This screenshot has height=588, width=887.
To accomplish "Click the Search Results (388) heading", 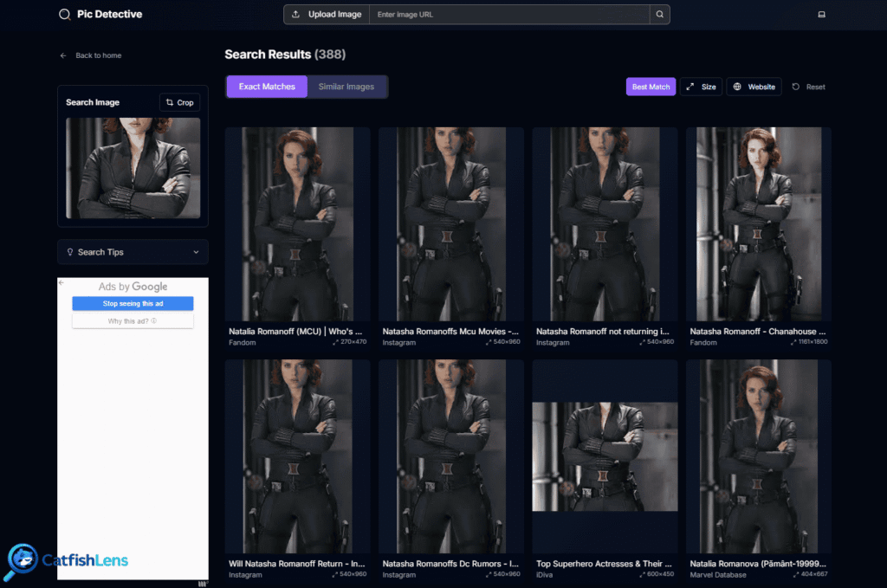I will [x=285, y=55].
